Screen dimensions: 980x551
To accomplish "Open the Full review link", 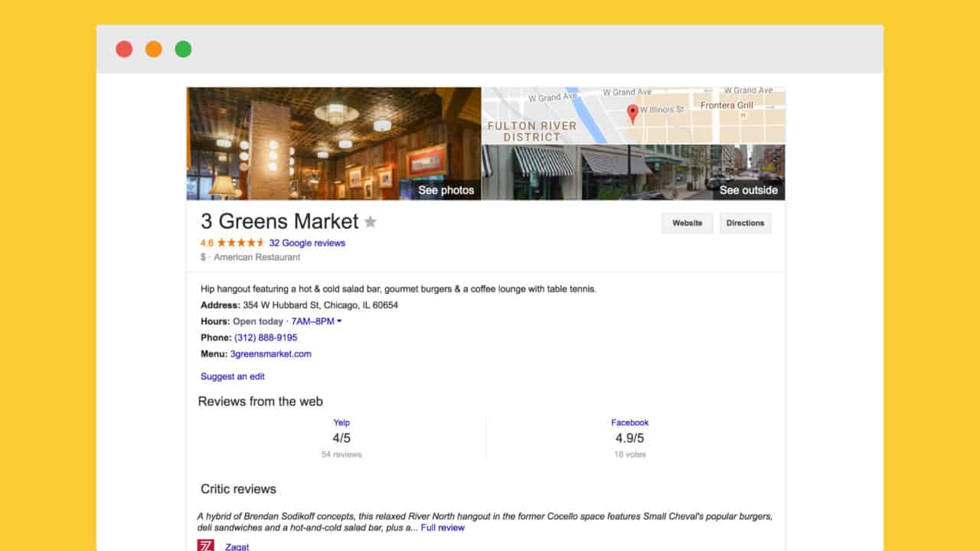I will [443, 527].
